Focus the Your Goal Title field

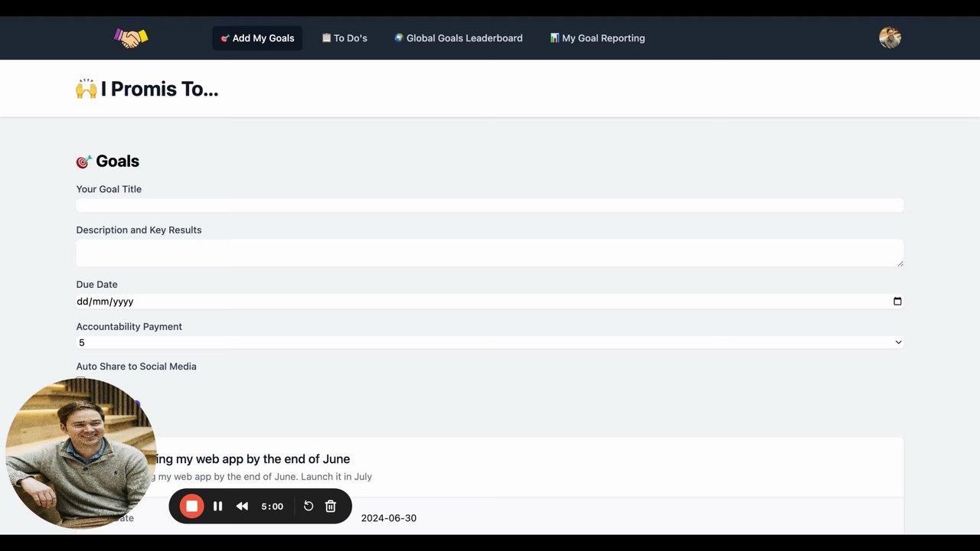[490, 205]
